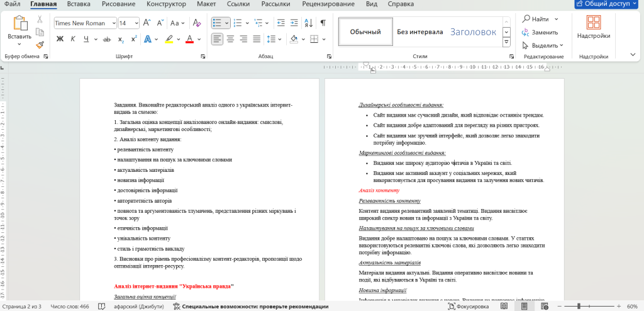Image resolution: width=644 pixels, height=311 pixels.
Task: Center-align the paragraph text
Action: coord(230,39)
